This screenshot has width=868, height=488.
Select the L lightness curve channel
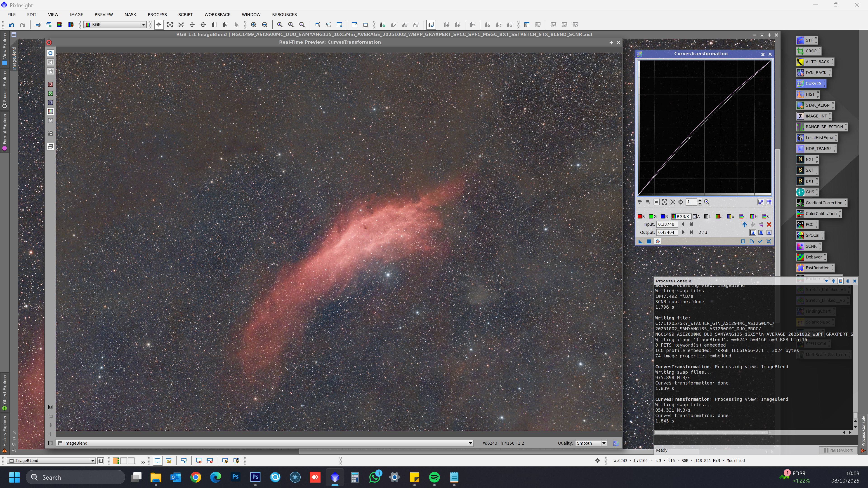(707, 217)
